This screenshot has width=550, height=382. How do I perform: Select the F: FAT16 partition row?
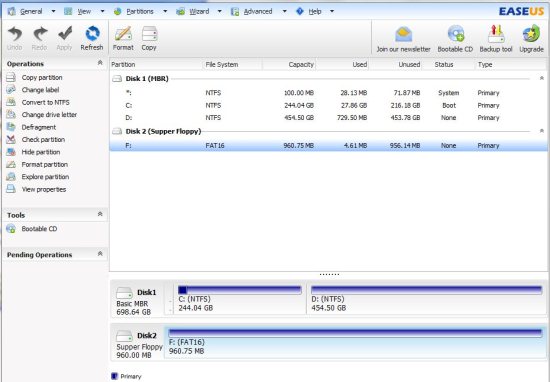(328, 146)
